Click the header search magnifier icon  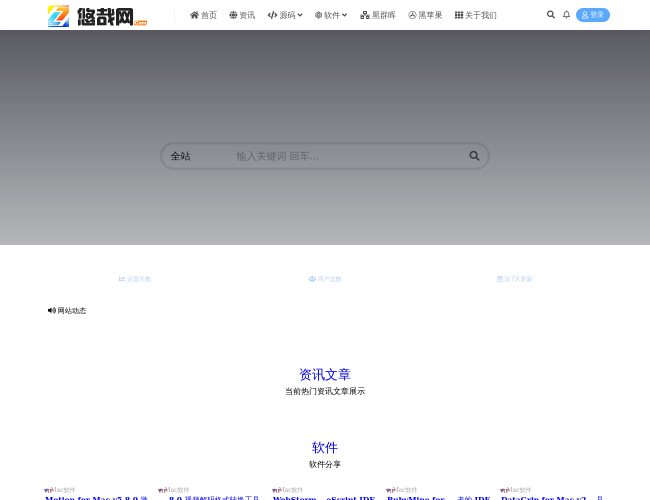(x=551, y=15)
